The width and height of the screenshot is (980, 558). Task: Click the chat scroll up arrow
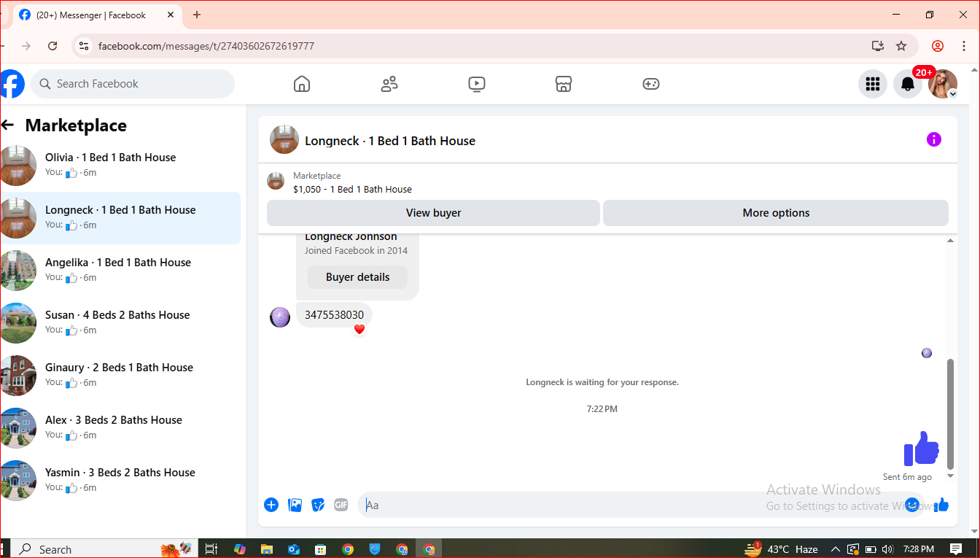[950, 241]
